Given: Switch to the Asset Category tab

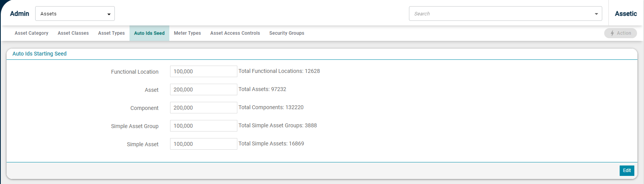Looking at the screenshot, I should tap(31, 33).
